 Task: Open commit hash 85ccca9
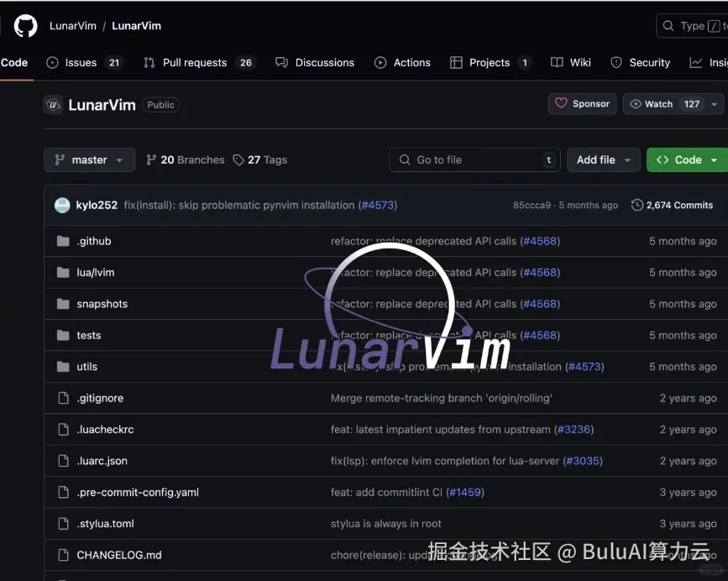[532, 205]
